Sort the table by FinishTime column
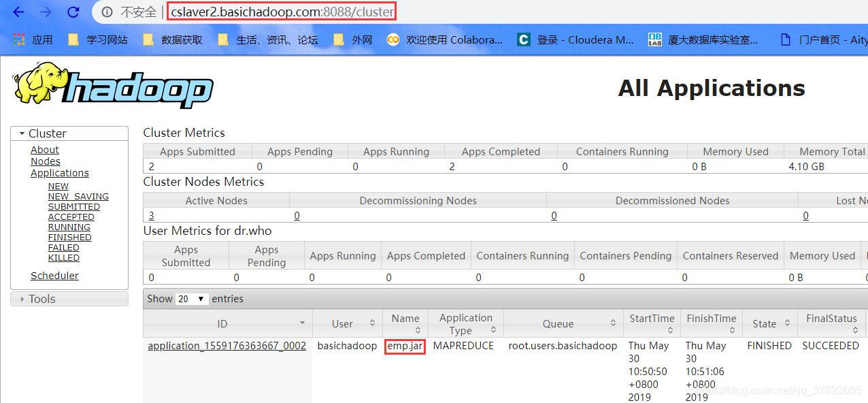The height and width of the screenshot is (403, 868). [x=711, y=323]
